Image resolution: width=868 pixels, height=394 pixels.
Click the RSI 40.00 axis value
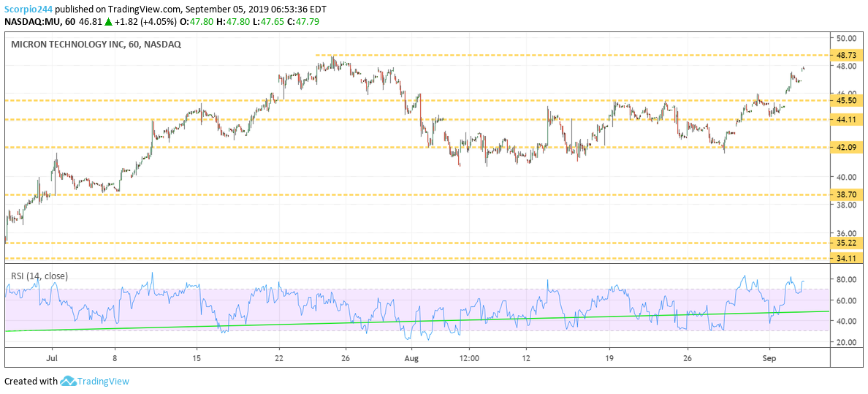point(848,322)
